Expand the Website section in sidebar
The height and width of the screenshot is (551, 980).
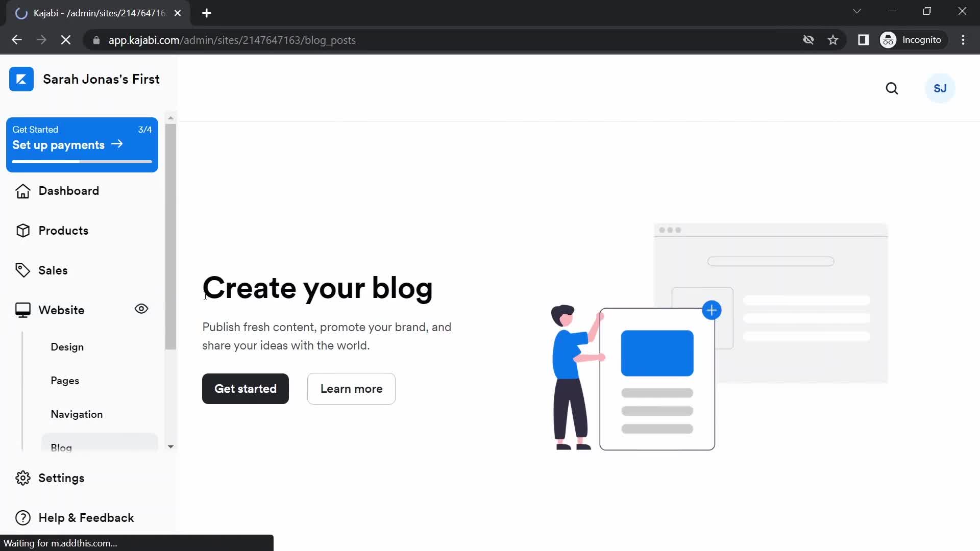tap(61, 310)
